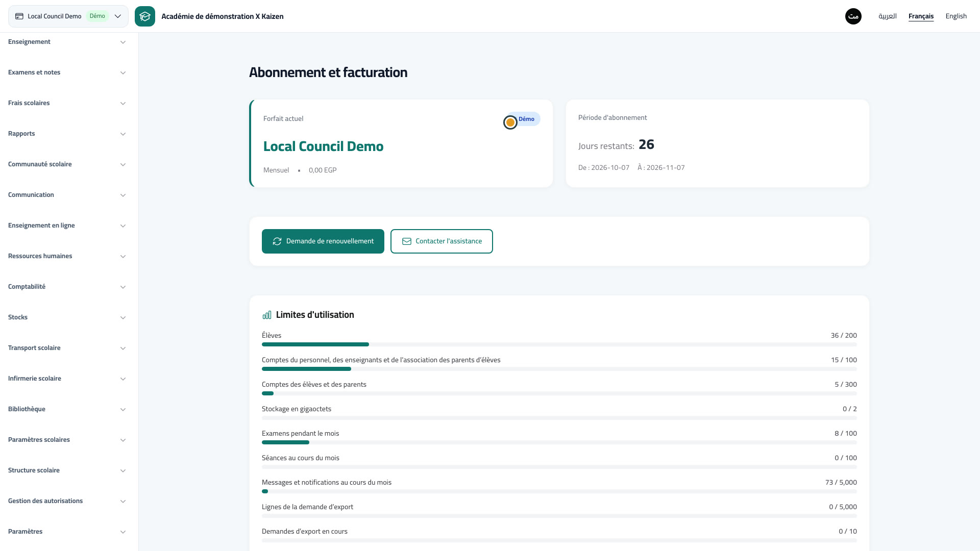The width and height of the screenshot is (980, 551).
Task: Click the bar chart icon beside Limites d'utilisation
Action: pos(267,315)
